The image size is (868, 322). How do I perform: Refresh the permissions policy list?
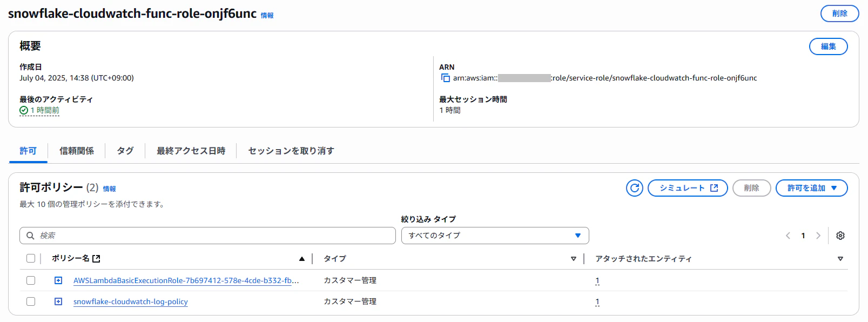(635, 188)
